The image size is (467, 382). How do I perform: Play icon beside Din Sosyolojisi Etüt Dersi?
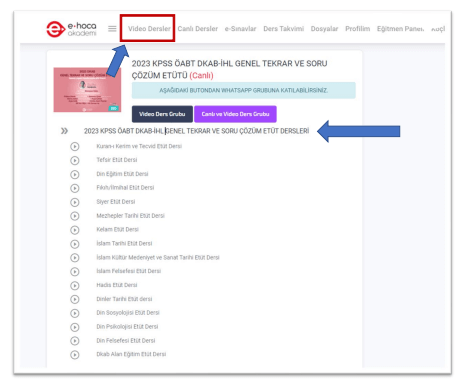coord(75,313)
